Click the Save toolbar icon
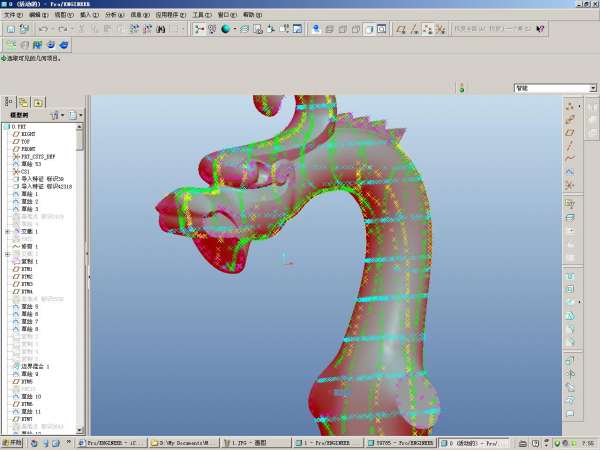 [x=24, y=29]
